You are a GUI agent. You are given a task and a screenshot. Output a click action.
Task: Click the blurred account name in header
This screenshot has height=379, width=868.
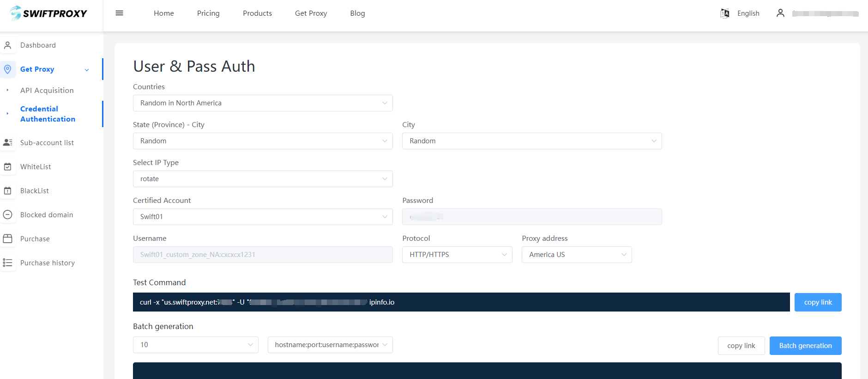[x=825, y=13]
